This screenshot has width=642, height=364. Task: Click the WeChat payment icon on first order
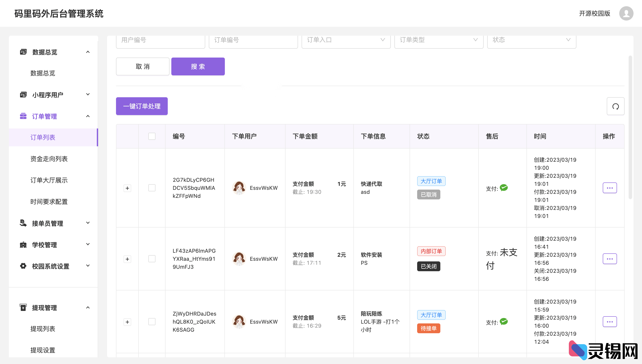point(504,188)
